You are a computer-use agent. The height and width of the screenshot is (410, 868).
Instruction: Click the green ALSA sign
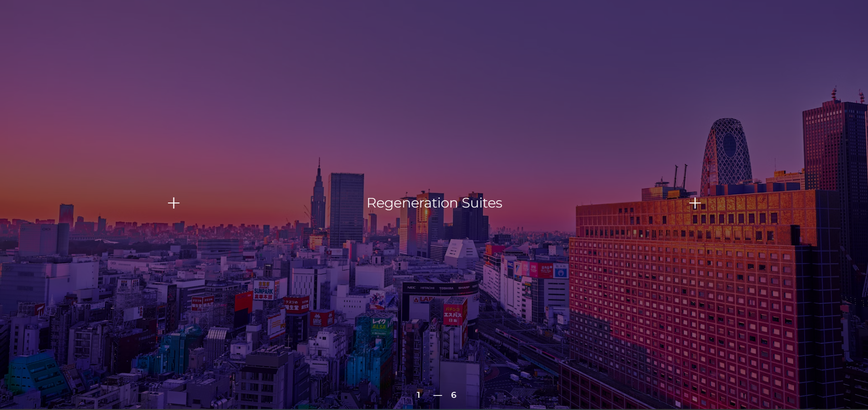(x=379, y=324)
